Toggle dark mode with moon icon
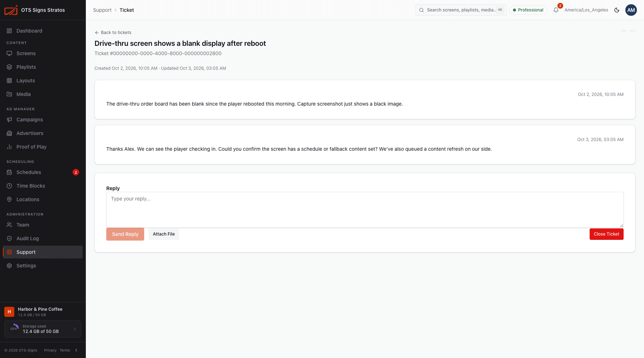 pos(617,10)
